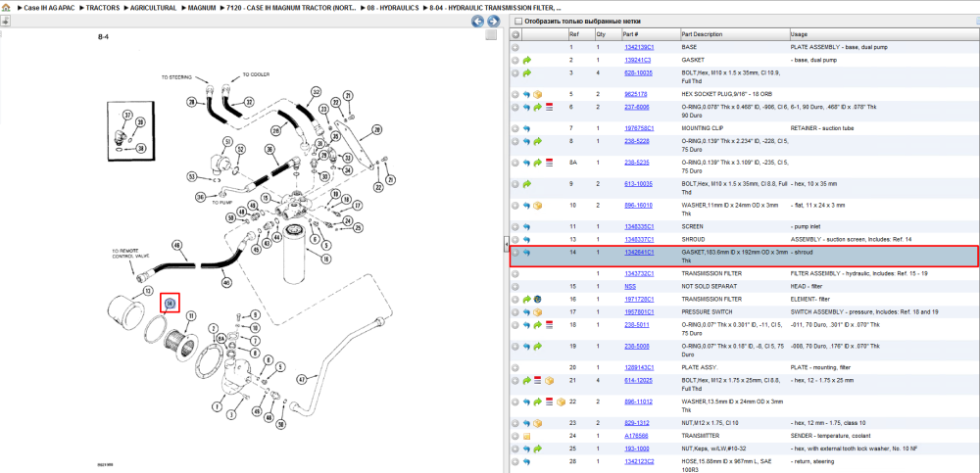
Task: Open part number 139241C3 link
Action: click(638, 61)
